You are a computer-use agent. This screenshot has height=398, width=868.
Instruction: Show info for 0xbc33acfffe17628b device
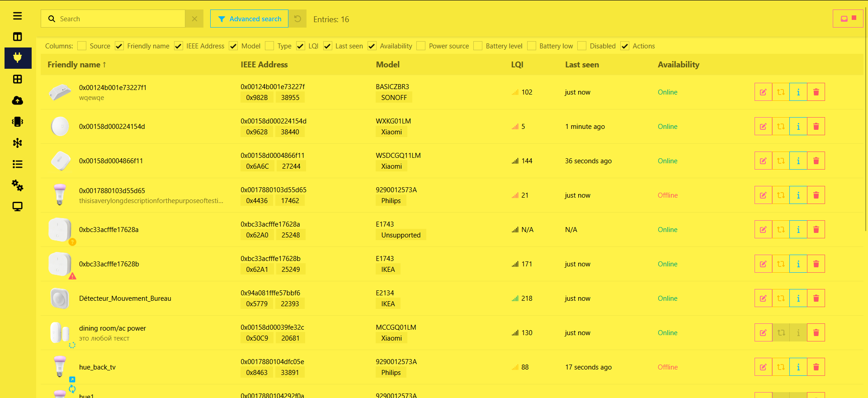[798, 264]
